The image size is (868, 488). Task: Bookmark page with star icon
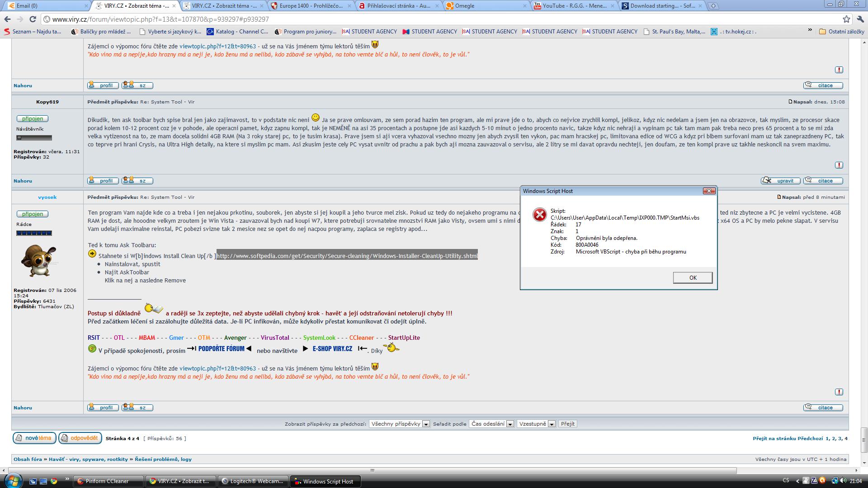[x=846, y=19]
